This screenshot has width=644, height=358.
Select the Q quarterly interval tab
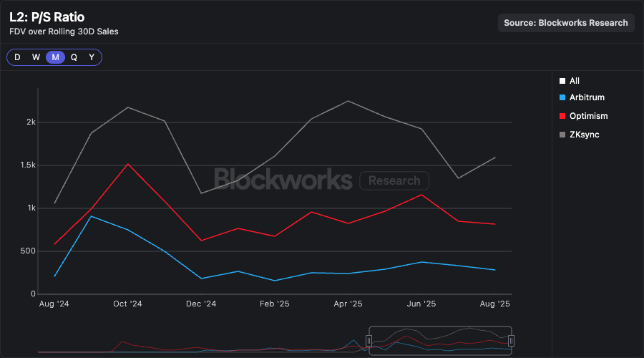click(74, 57)
